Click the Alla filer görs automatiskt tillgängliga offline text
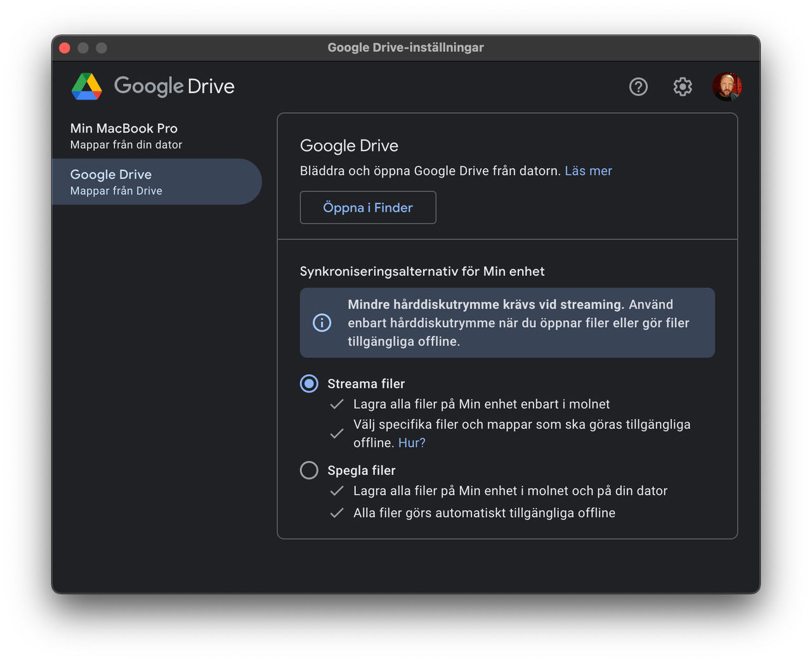812x662 pixels. pyautogui.click(x=484, y=513)
